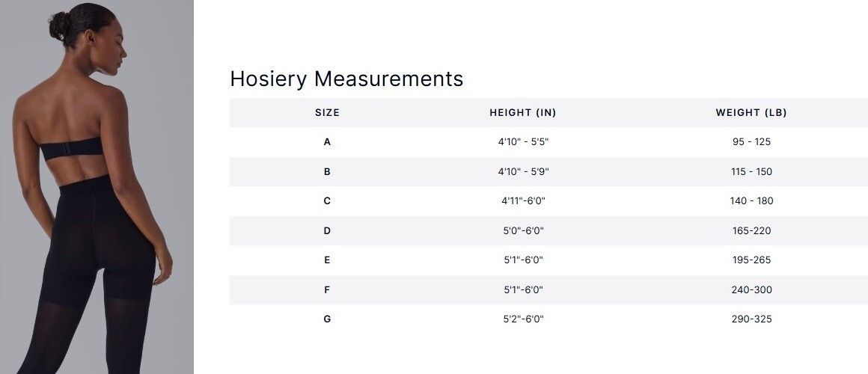Screen dimensions: 868x374
Task: Click size G row label
Action: click(327, 319)
